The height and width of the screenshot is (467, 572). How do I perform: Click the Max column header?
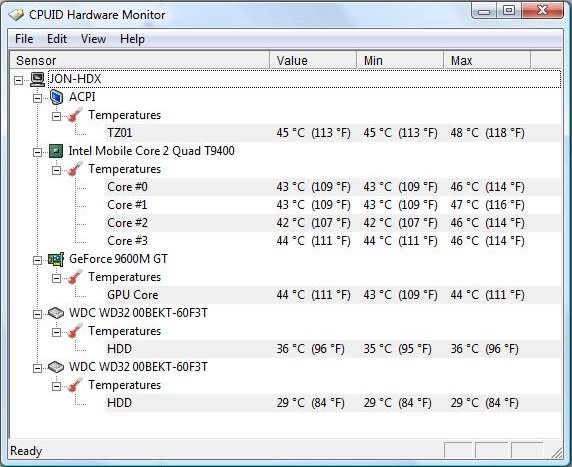[x=487, y=60]
